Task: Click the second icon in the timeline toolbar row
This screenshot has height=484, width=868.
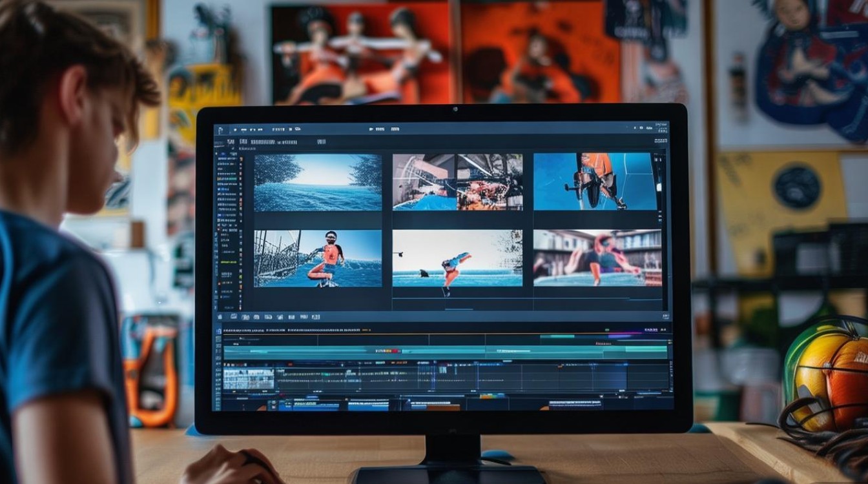Action: point(233,317)
